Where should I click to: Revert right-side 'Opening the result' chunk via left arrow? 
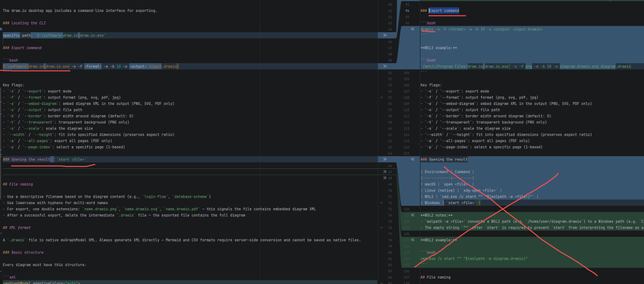pyautogui.click(x=411, y=159)
